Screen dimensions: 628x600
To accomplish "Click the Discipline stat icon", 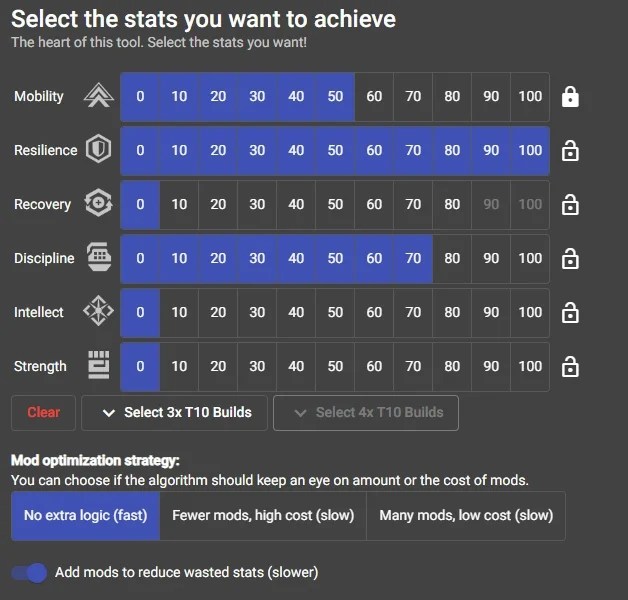I will point(98,259).
